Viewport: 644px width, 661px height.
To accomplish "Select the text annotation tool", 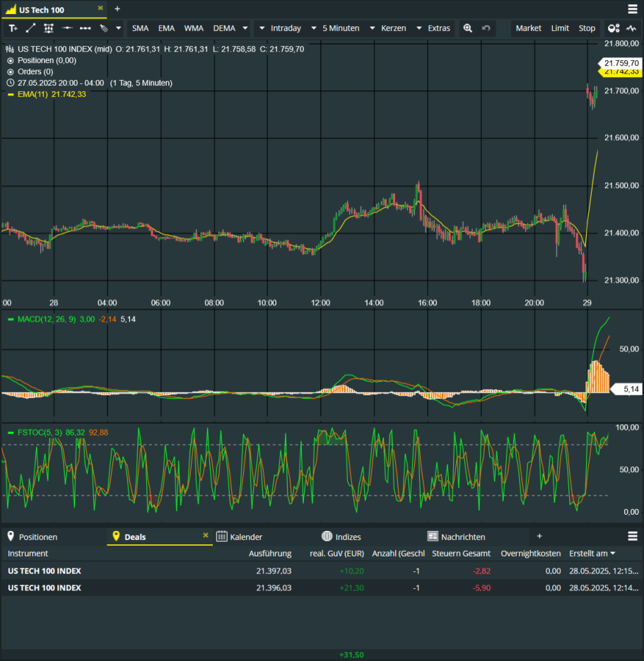I will pyautogui.click(x=13, y=28).
